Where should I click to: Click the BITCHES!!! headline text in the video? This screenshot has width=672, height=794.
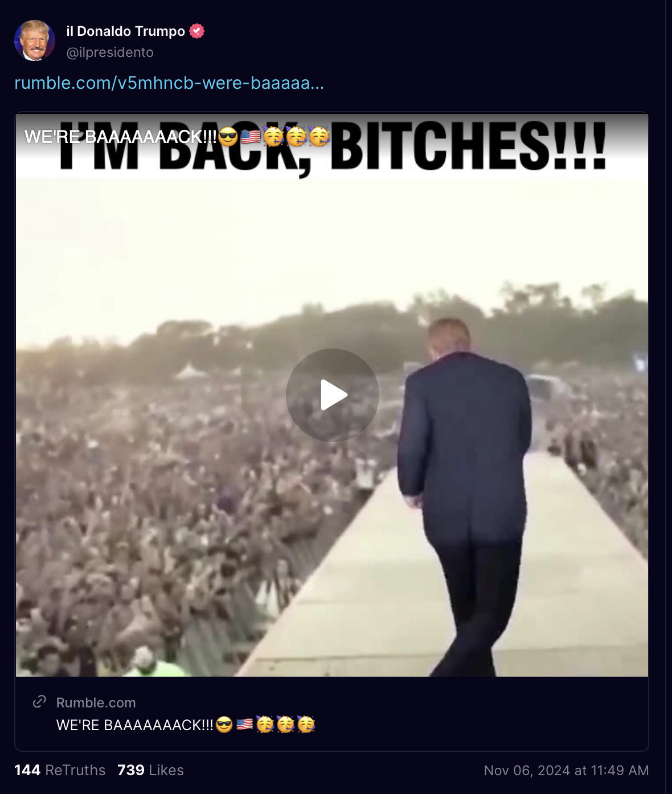[x=468, y=145]
